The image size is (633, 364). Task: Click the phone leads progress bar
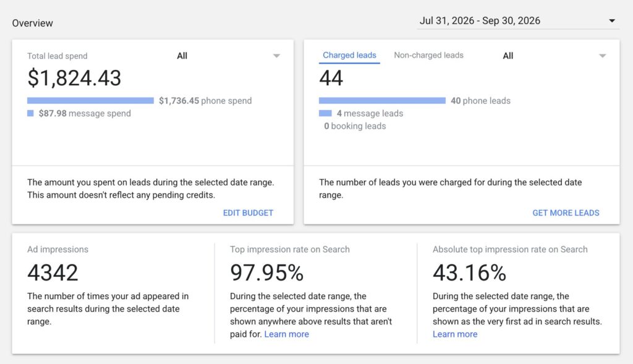(382, 101)
